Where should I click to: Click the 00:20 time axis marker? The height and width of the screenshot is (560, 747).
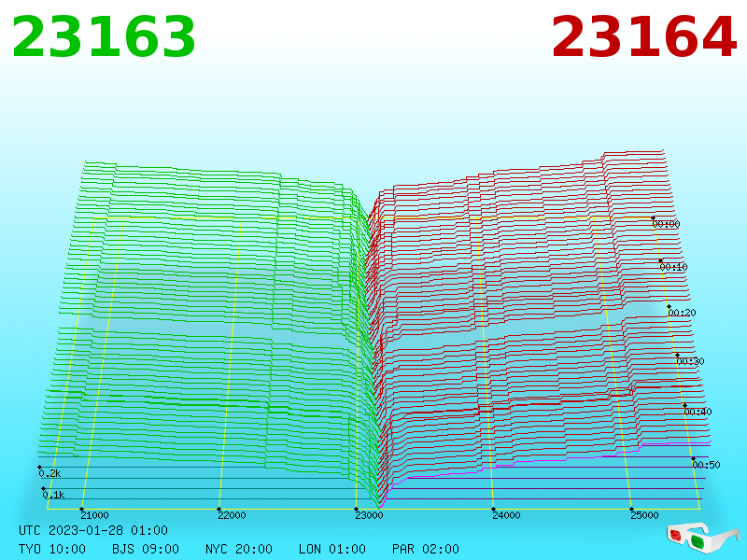coord(683,313)
